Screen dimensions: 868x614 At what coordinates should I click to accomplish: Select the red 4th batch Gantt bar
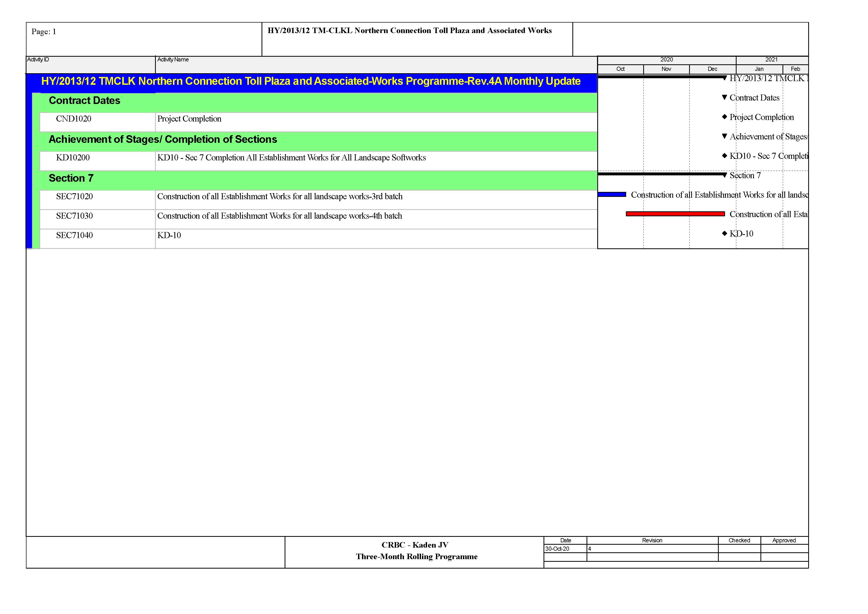pyautogui.click(x=675, y=214)
